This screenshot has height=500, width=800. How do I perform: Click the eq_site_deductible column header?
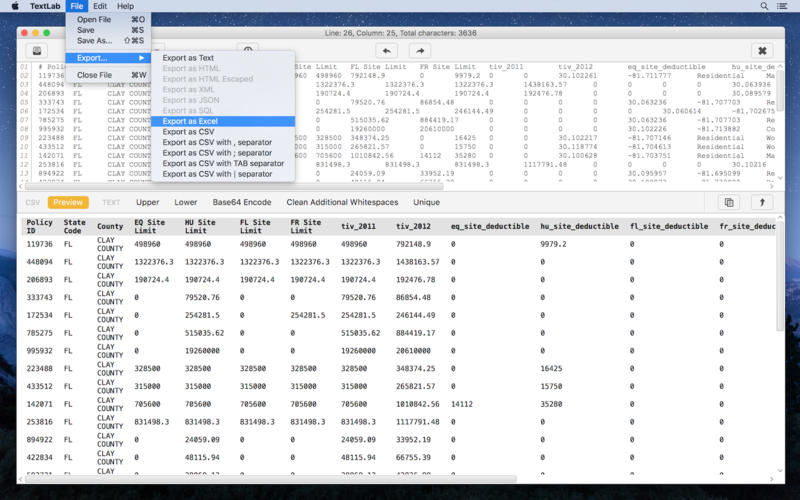490,226
